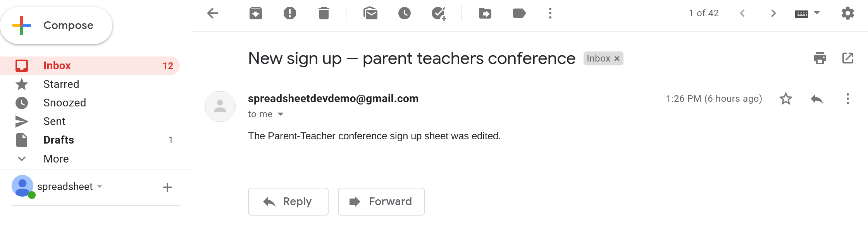This screenshot has width=868, height=226.
Task: Open the Labels tag icon
Action: coord(519,14)
